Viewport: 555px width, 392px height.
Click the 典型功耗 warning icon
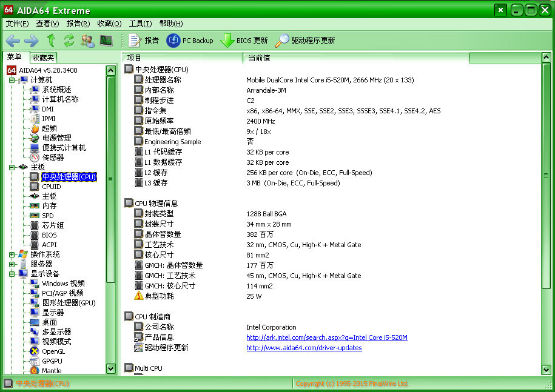click(138, 296)
